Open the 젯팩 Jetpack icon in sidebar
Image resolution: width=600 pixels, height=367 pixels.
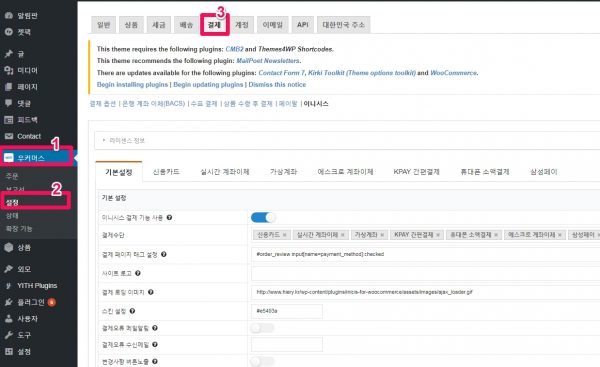tap(8, 32)
